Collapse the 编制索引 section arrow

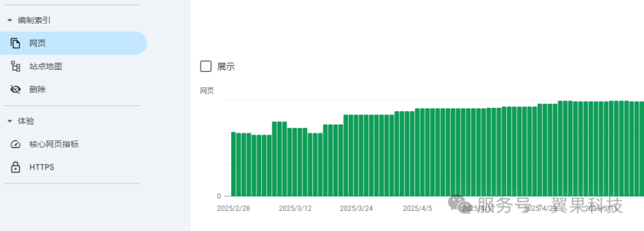(10, 20)
